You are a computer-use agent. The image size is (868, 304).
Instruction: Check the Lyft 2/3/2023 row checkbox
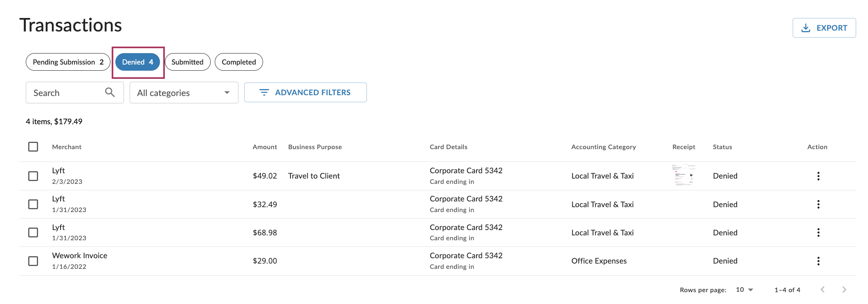tap(33, 176)
